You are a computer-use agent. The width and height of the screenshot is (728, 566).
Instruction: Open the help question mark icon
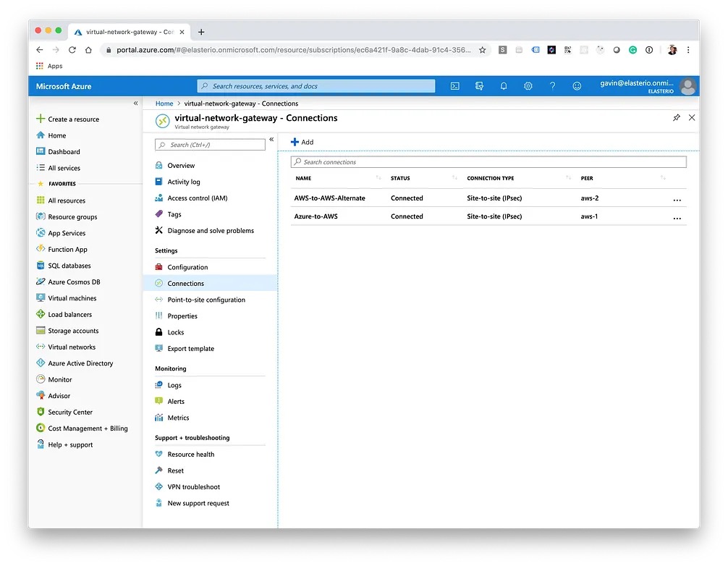[x=552, y=86]
